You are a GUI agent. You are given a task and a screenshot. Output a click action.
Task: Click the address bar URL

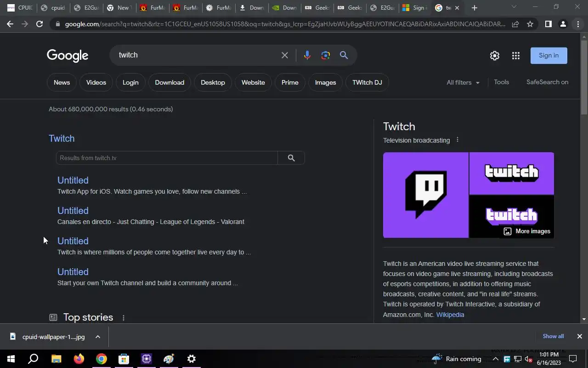pos(285,24)
